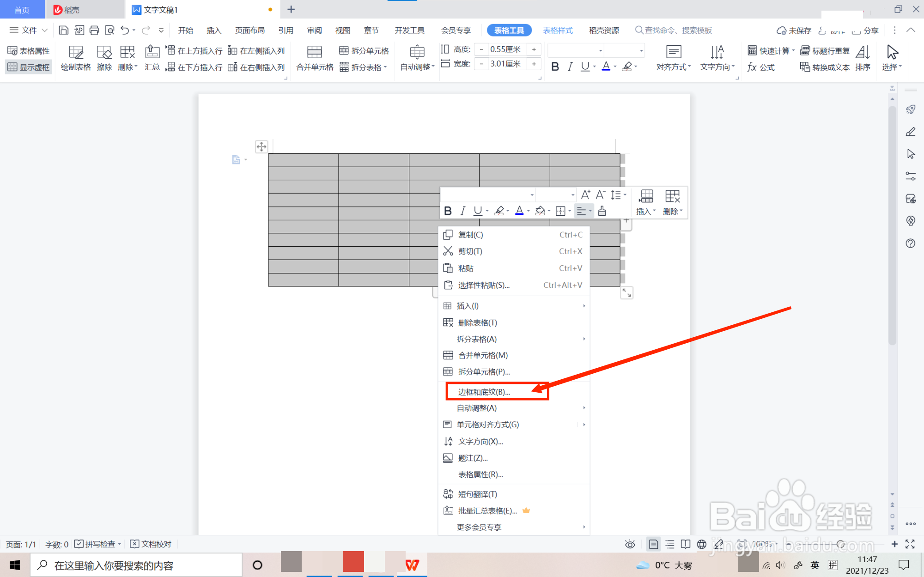Screen dimensions: 924x577
Task: Select the 绘制表格 draw table tool
Action: [76, 58]
